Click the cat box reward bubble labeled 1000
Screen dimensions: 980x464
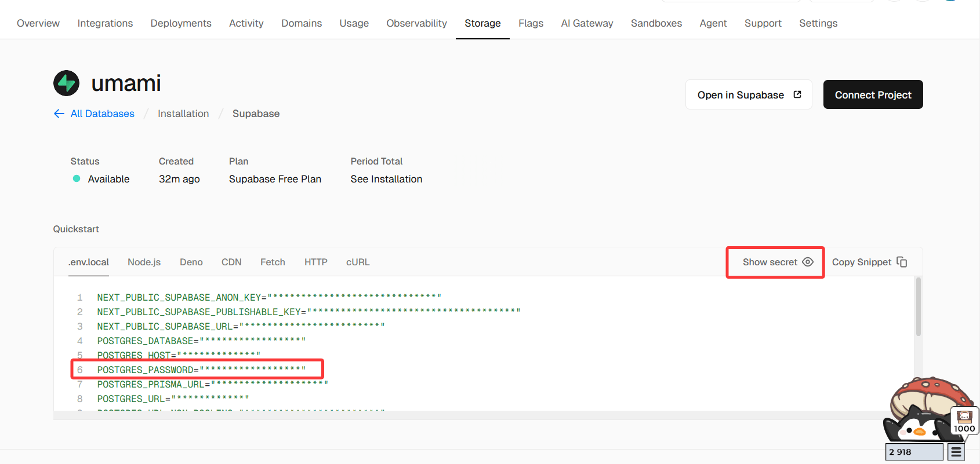pos(964,421)
